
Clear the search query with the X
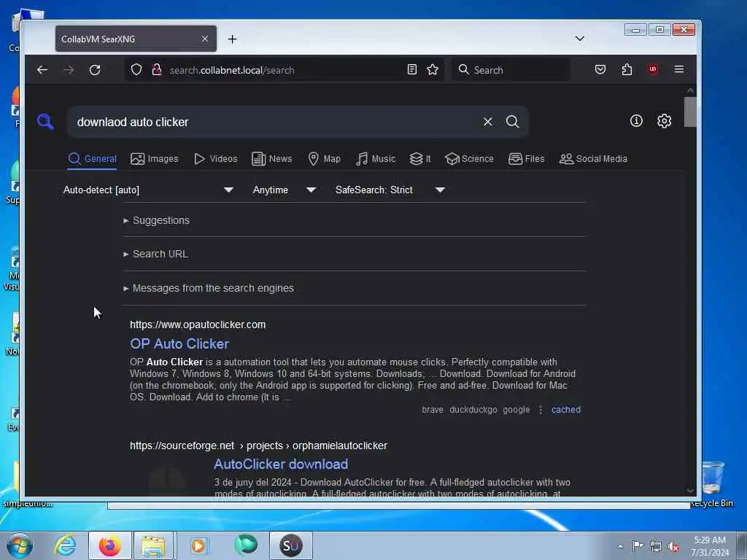pos(488,122)
